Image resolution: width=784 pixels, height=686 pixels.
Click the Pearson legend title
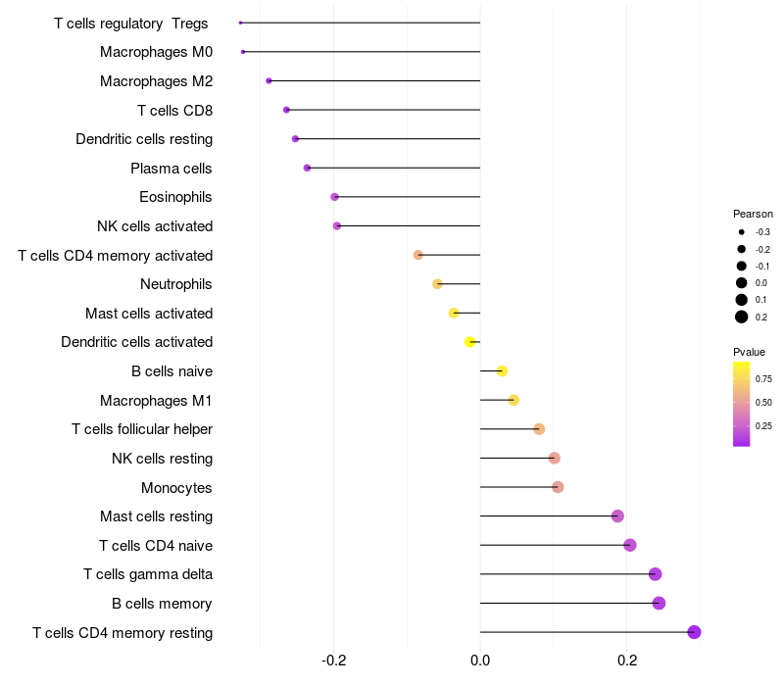[x=753, y=214]
